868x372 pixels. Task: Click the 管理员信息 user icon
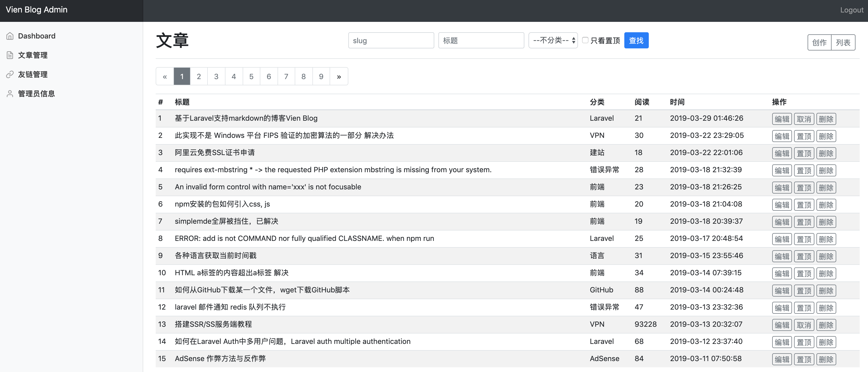(10, 93)
